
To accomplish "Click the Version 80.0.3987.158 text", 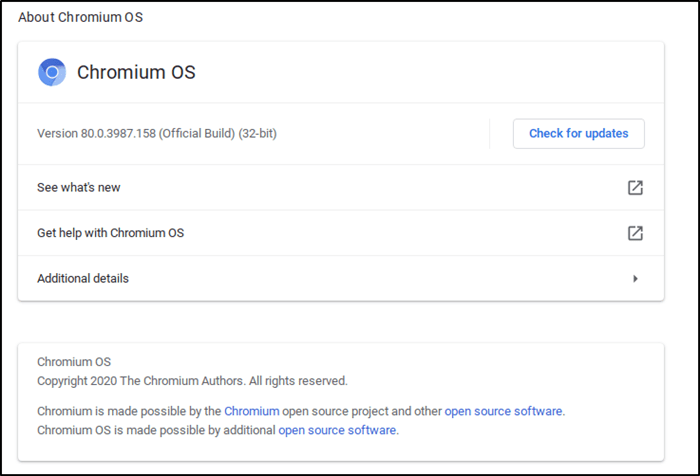I will tap(96, 133).
